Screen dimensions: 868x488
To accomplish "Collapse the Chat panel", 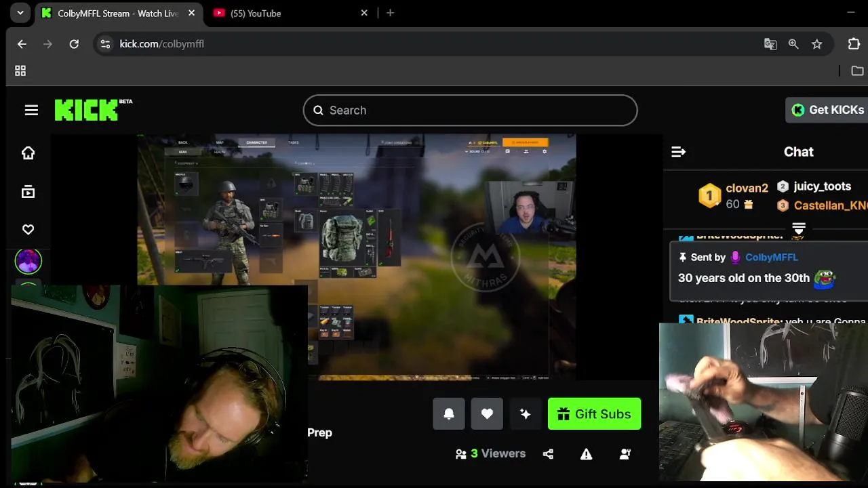I will (678, 152).
